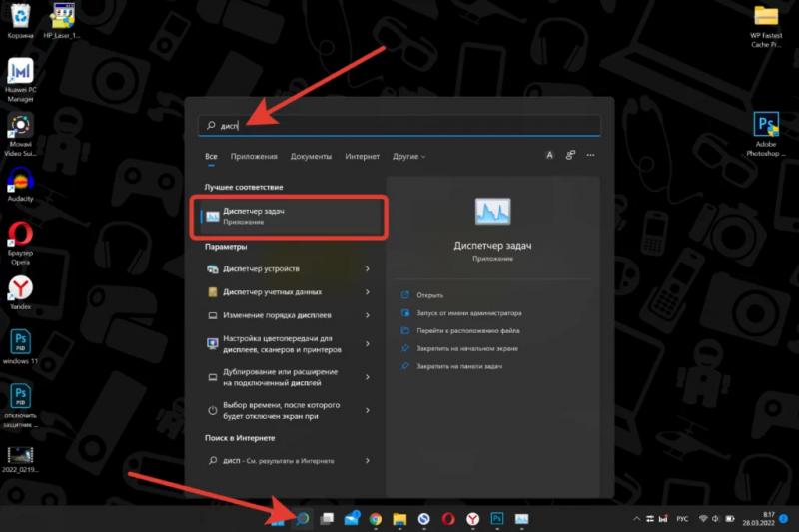Viewport: 799px width, 532px height.
Task: Launch Opera browser from the taskbar
Action: point(448,519)
